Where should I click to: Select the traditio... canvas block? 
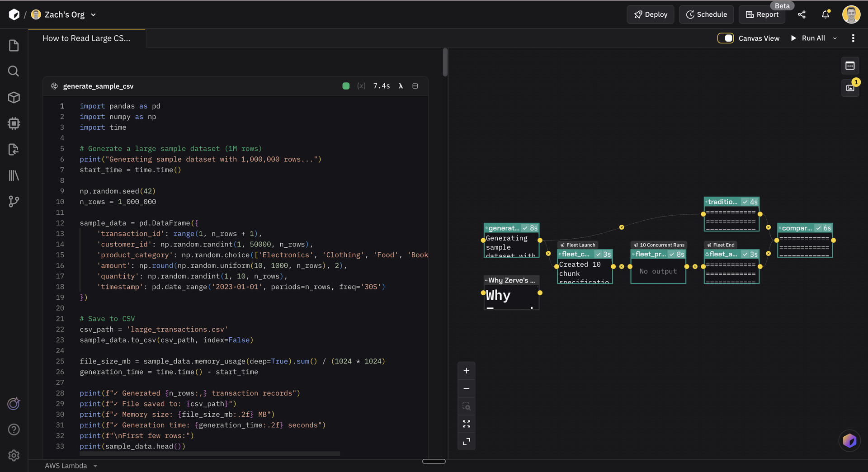coord(731,214)
